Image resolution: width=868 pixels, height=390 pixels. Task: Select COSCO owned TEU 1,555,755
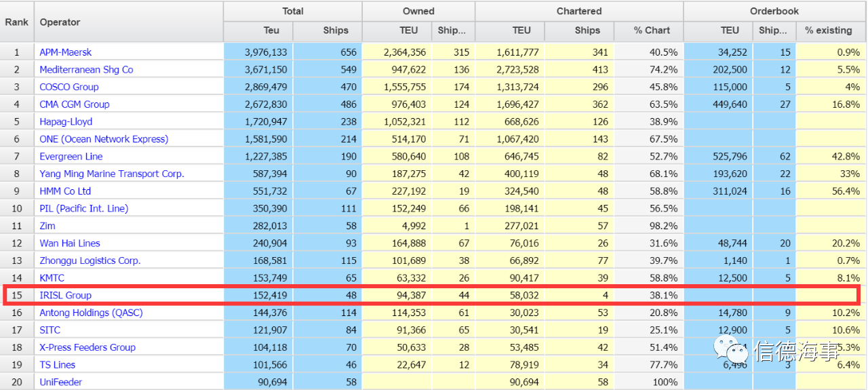click(405, 87)
